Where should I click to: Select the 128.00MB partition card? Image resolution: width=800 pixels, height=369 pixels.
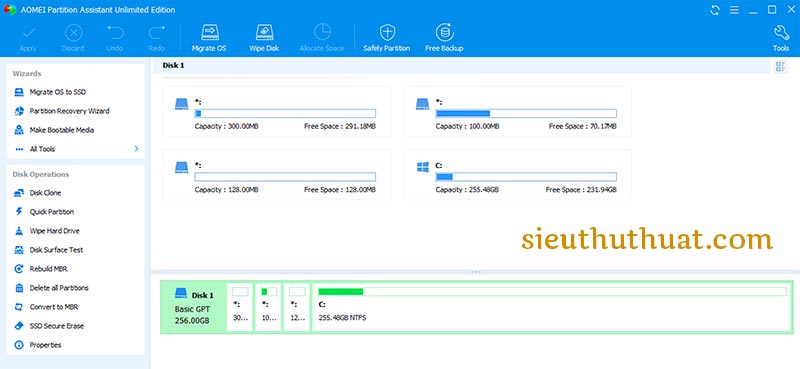tap(277, 175)
